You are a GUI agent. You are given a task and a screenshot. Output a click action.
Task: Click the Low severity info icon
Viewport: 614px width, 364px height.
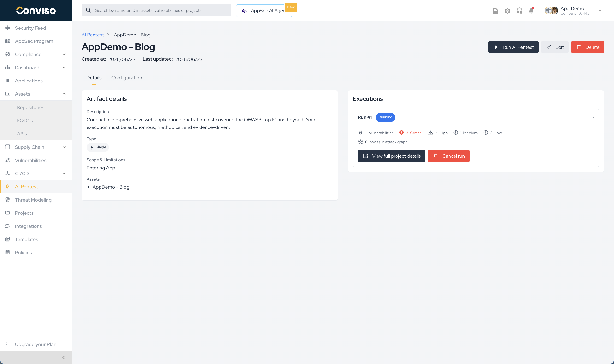(x=485, y=133)
